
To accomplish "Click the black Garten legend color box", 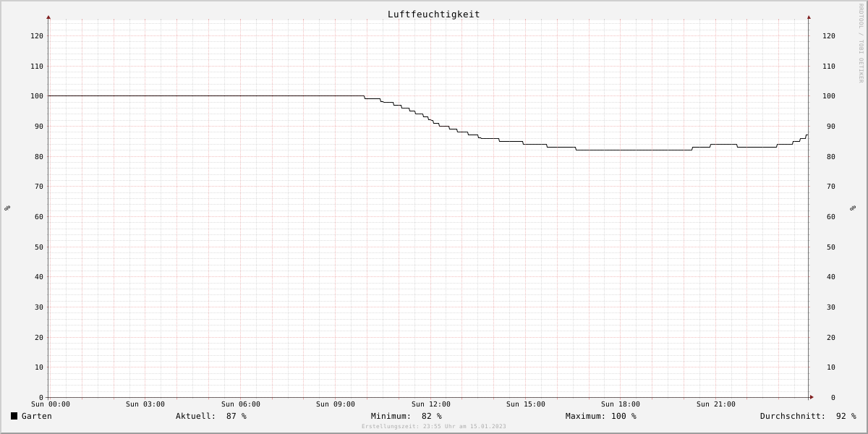I will coord(14,416).
